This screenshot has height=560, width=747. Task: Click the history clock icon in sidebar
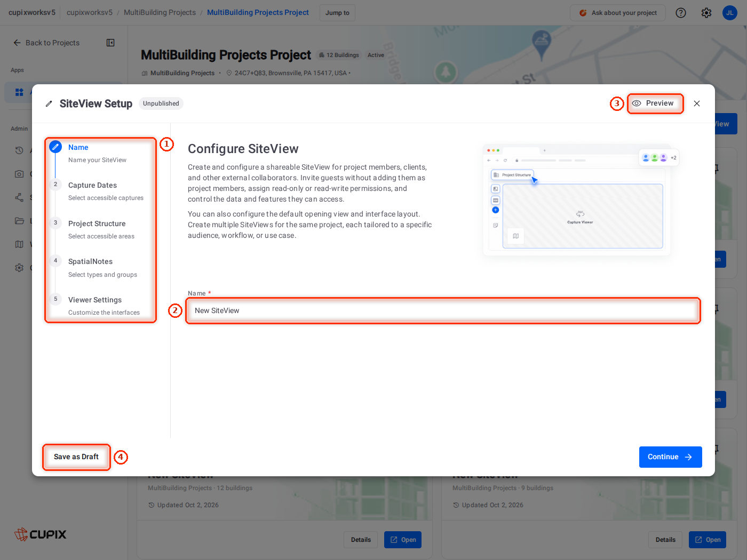coord(19,150)
